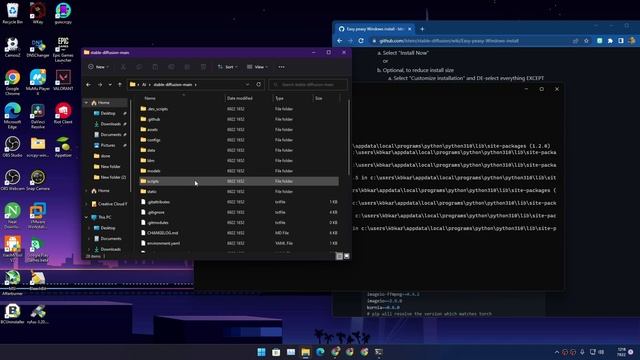The height and width of the screenshot is (360, 640).
Task: Open a new Chrome tab
Action: point(422,29)
